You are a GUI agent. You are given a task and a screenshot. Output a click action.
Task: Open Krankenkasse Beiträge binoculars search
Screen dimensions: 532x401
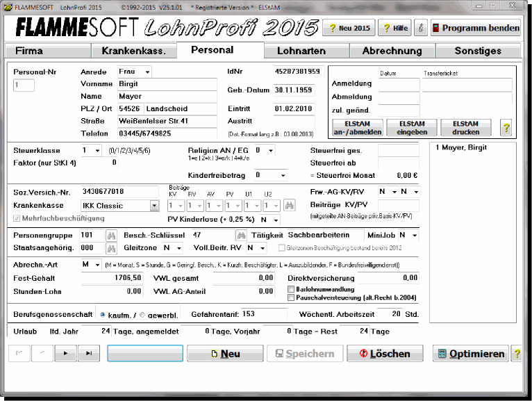pos(289,206)
